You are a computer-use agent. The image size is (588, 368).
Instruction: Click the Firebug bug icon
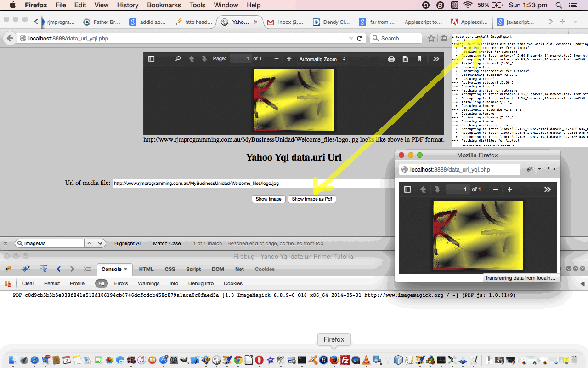pyautogui.click(x=8, y=269)
